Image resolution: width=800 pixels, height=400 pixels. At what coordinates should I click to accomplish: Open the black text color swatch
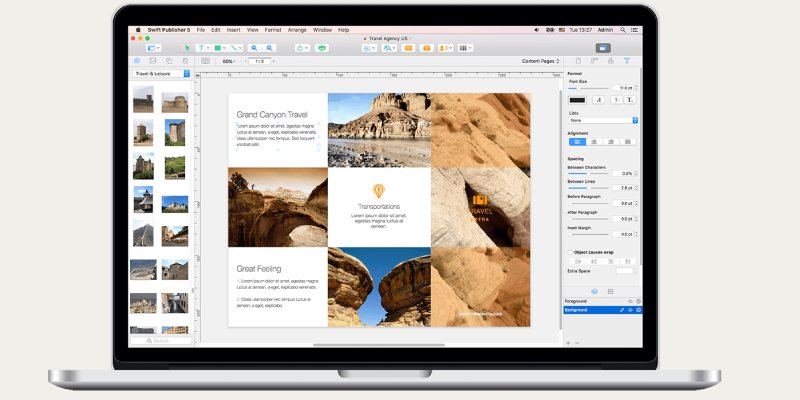pyautogui.click(x=578, y=100)
